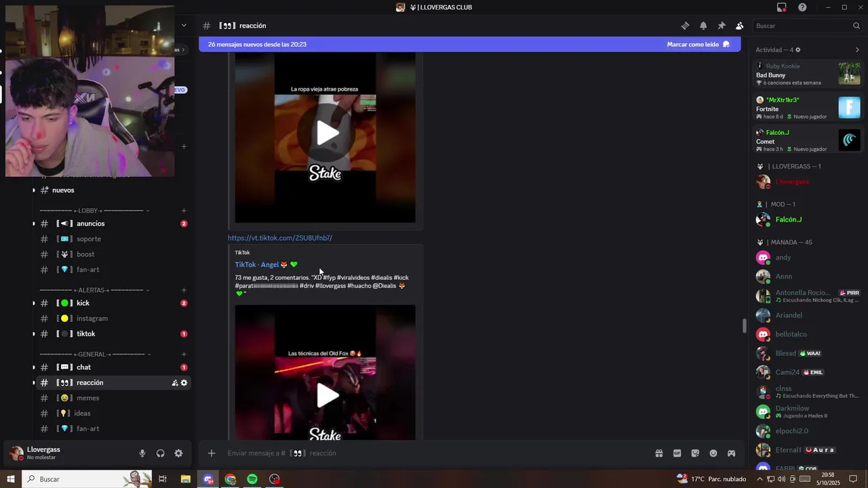Collapse the LOBBY category
The image size is (868, 488).
[94, 211]
